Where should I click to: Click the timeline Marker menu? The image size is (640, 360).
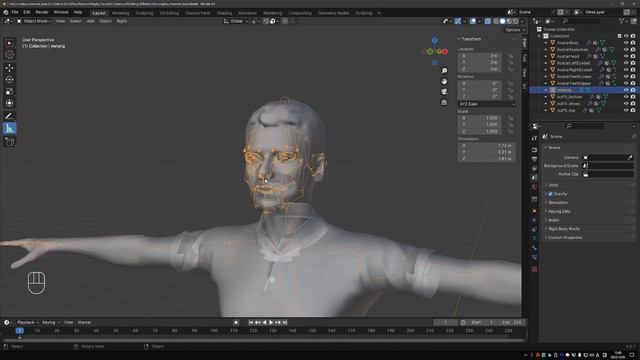click(84, 322)
